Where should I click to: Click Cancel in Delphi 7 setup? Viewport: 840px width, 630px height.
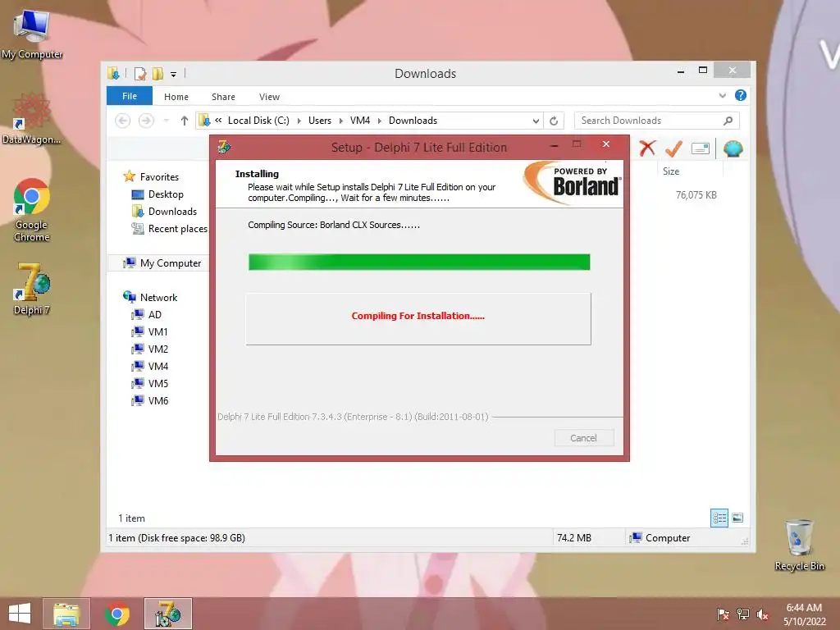tap(583, 438)
